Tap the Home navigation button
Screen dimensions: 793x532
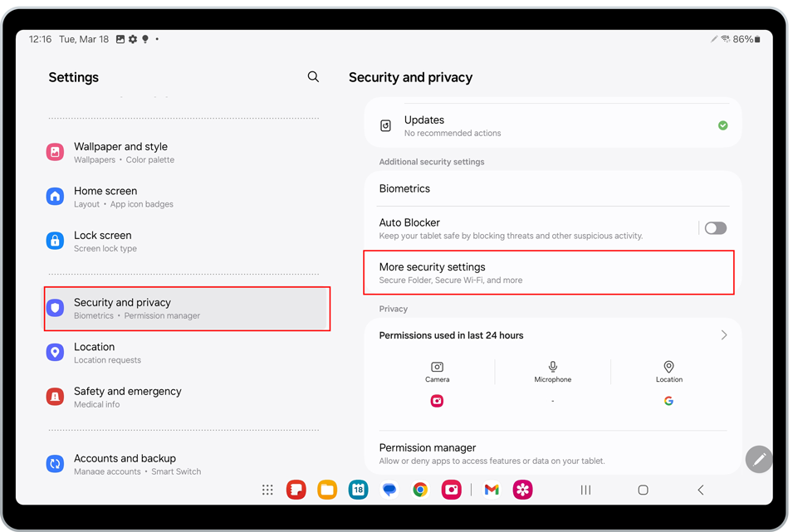click(x=643, y=490)
